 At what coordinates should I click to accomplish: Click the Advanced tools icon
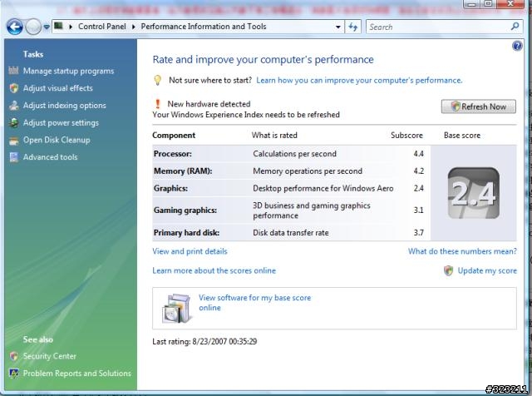(14, 157)
